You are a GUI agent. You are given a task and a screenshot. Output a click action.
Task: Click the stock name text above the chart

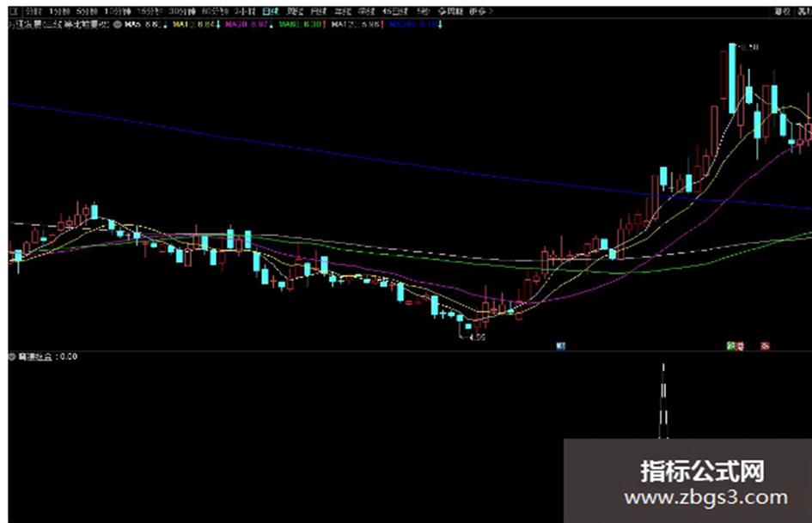(58, 24)
